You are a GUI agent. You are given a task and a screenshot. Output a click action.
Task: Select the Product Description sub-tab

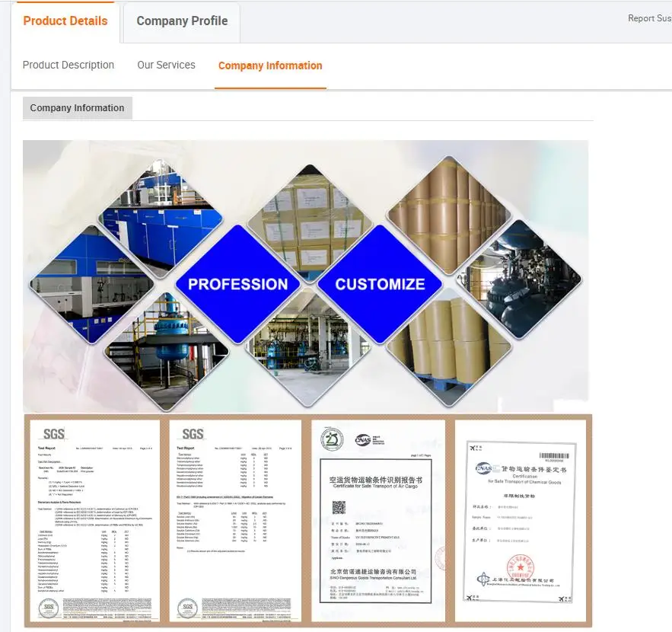(x=68, y=65)
